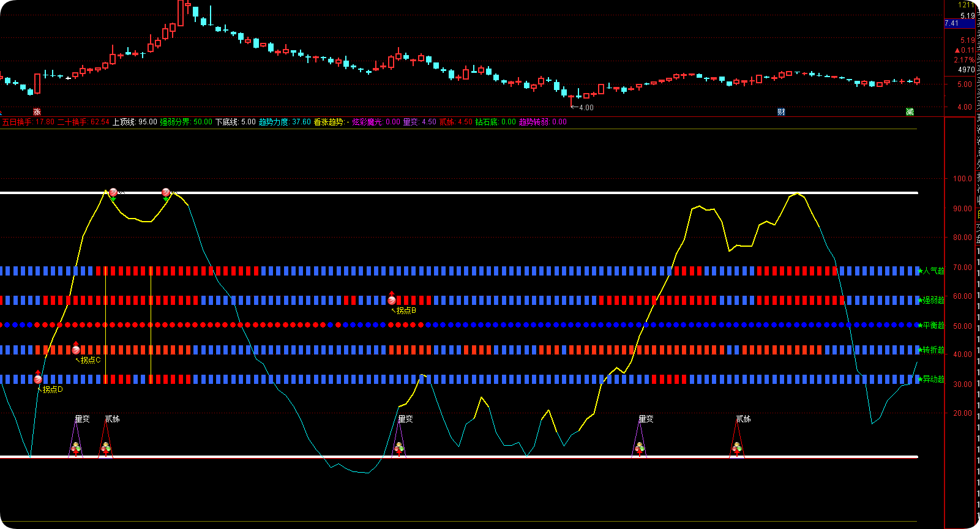Image resolution: width=980 pixels, height=529 pixels.
Task: Click the 上顶线: 95.00 readout
Action: point(135,122)
